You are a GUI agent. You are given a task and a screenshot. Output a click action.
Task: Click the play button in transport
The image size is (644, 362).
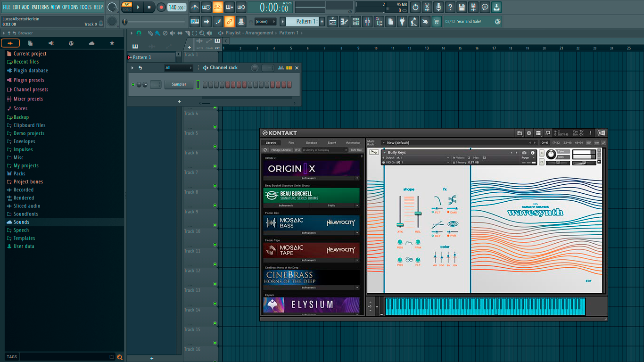point(138,7)
